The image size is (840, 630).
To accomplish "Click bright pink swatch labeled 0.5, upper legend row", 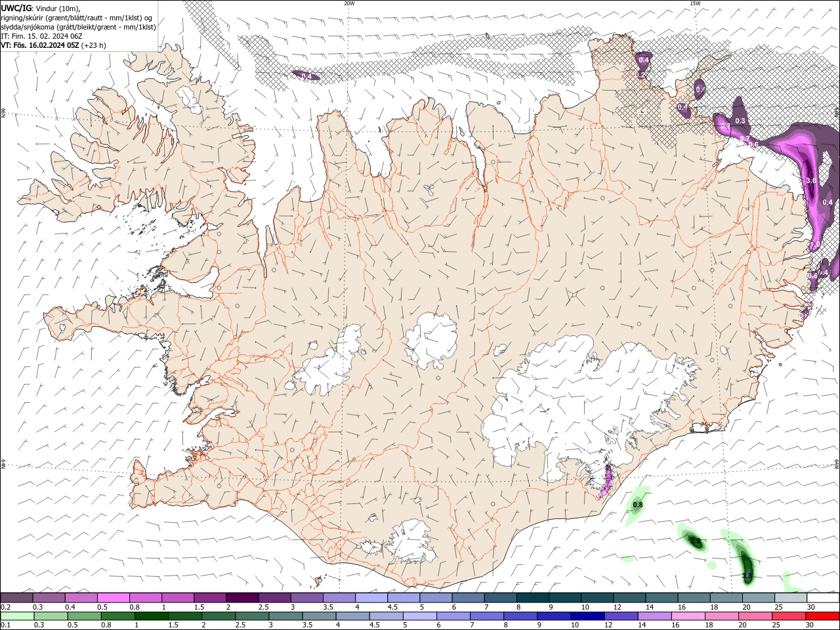I will 113,598.
